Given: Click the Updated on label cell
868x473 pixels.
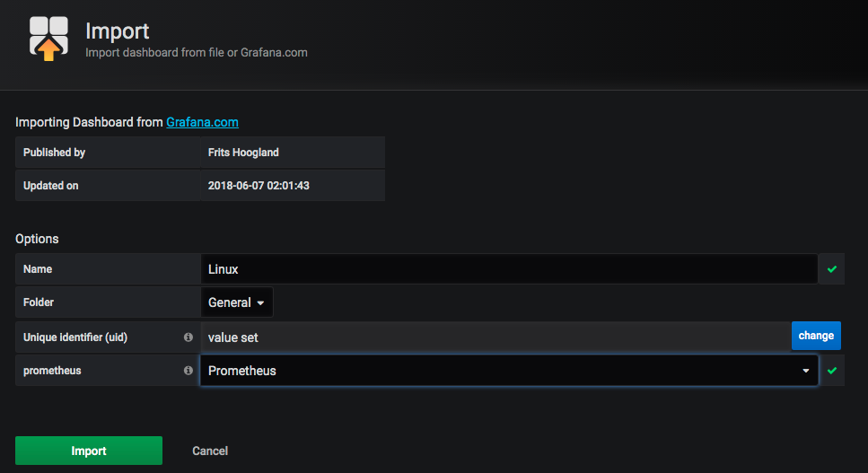Looking at the screenshot, I should tap(108, 186).
